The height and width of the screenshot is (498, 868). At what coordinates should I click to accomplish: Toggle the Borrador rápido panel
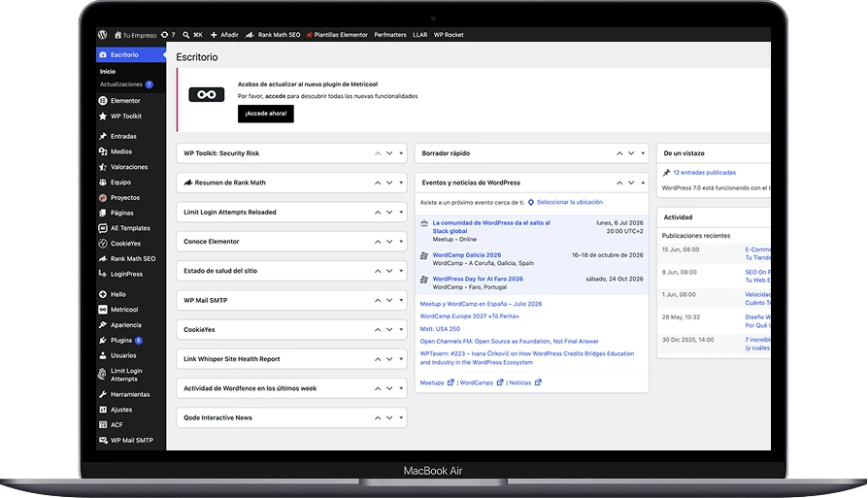643,153
